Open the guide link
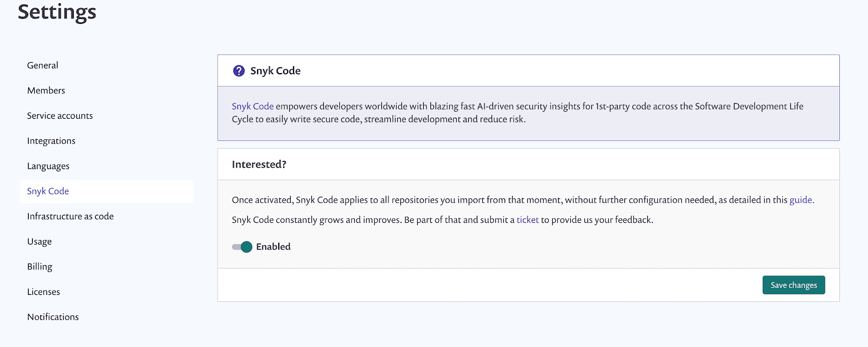The height and width of the screenshot is (347, 868). pos(801,200)
